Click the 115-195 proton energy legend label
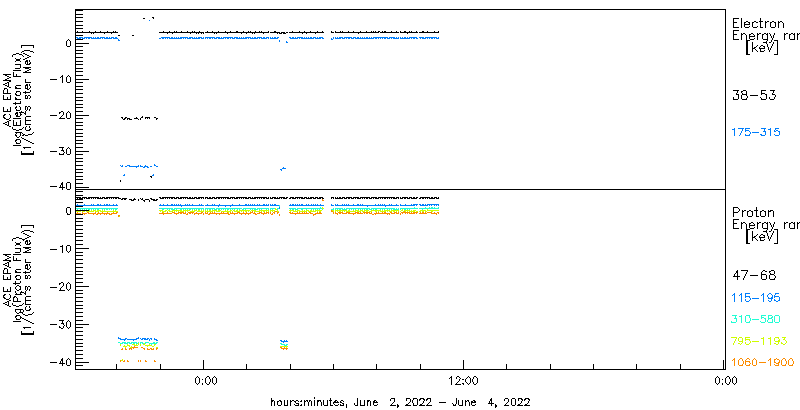The width and height of the screenshot is (800, 410). click(757, 298)
